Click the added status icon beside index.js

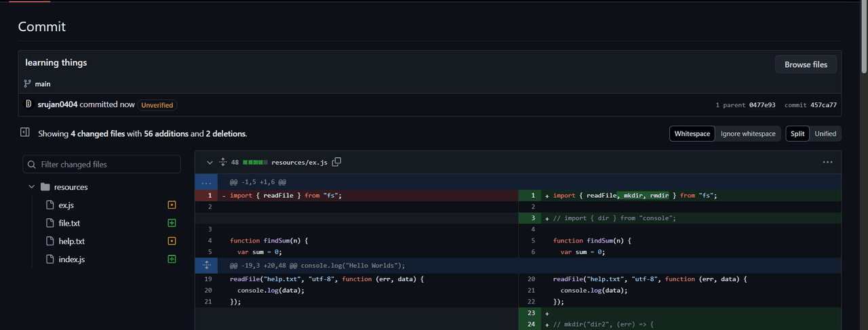pos(172,259)
